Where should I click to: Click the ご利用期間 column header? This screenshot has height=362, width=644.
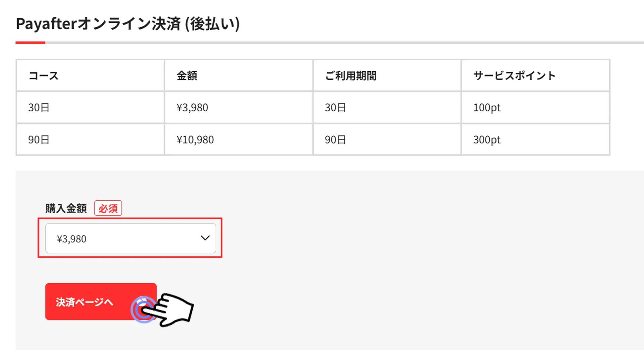[387, 75]
